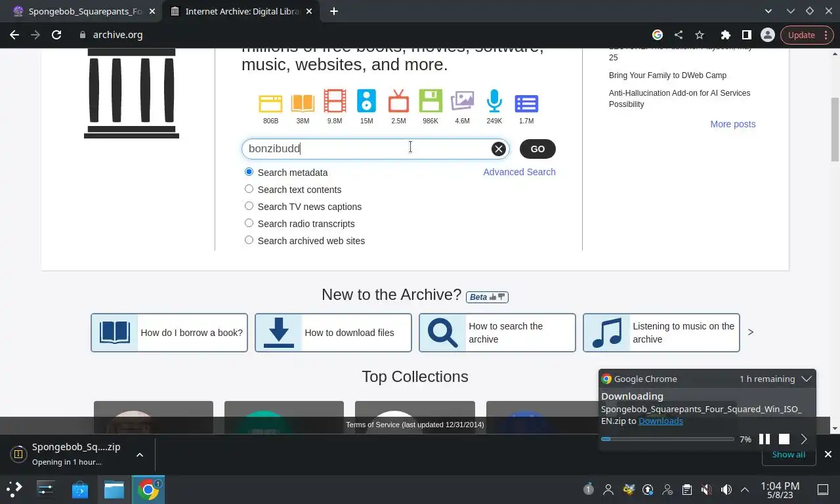
Task: Switch to Internet Archive: Digital Library tab
Action: (x=241, y=11)
